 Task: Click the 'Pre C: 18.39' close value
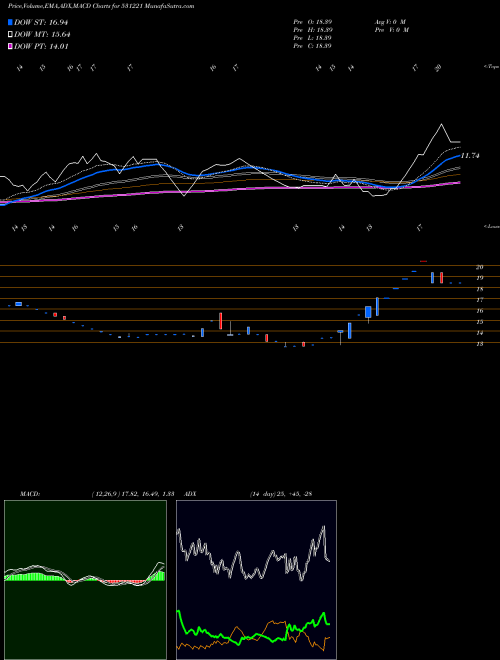tap(313, 46)
